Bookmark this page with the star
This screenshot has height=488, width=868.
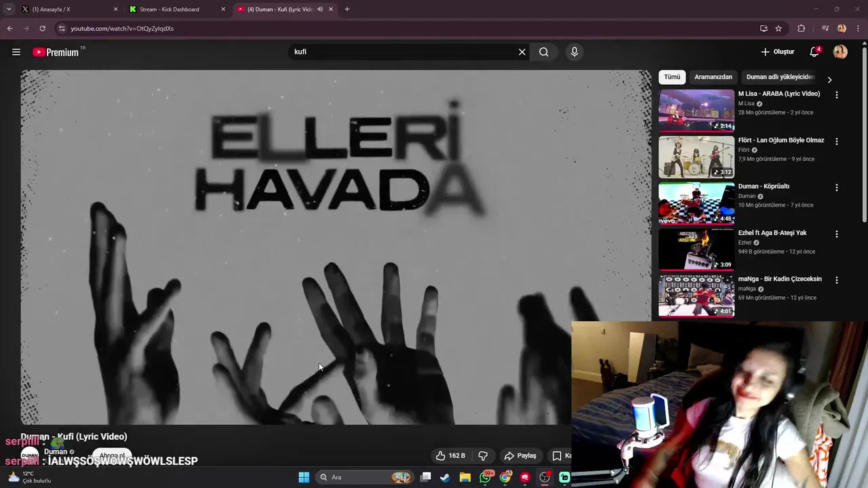pyautogui.click(x=778, y=28)
